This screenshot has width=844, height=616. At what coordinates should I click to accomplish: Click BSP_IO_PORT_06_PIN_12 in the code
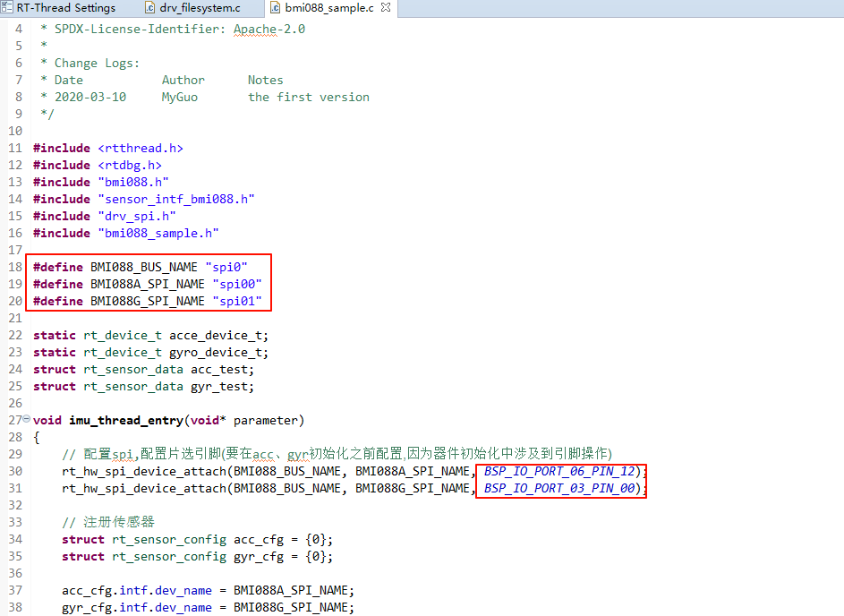pos(559,471)
